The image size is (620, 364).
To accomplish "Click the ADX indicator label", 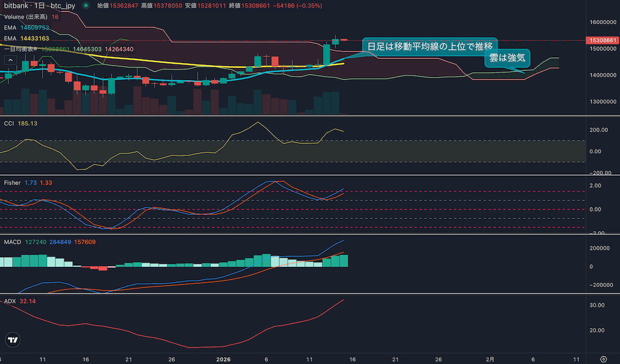I will pyautogui.click(x=10, y=301).
